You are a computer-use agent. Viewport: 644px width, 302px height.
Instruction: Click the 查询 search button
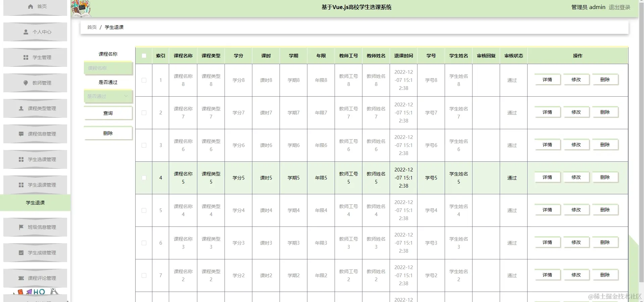point(108,113)
